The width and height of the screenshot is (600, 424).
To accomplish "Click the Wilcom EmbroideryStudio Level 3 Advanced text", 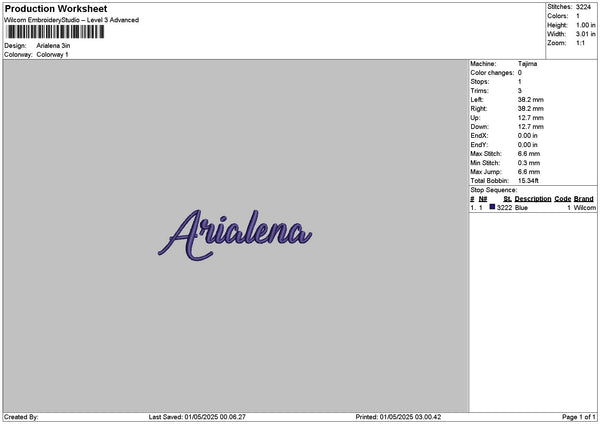I will (72, 20).
